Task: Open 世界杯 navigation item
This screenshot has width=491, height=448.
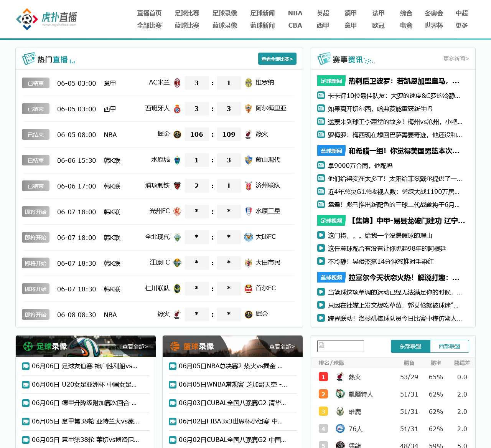Action: coord(434,25)
